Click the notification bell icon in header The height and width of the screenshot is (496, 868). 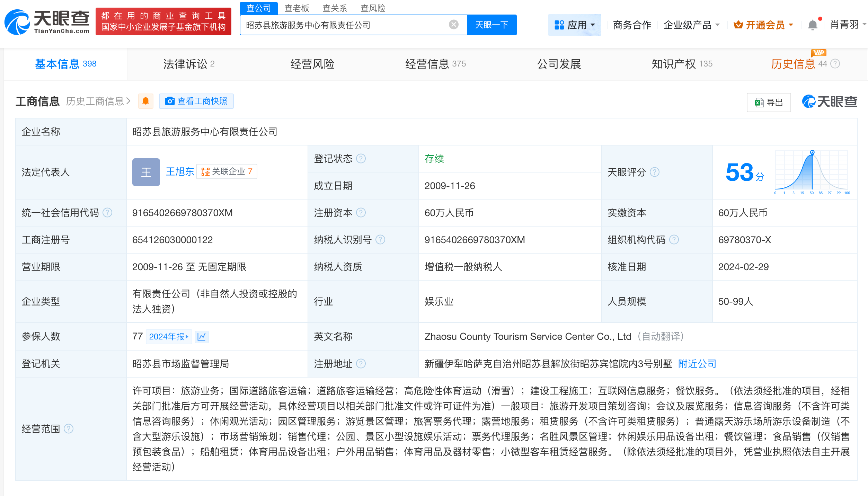pyautogui.click(x=813, y=25)
